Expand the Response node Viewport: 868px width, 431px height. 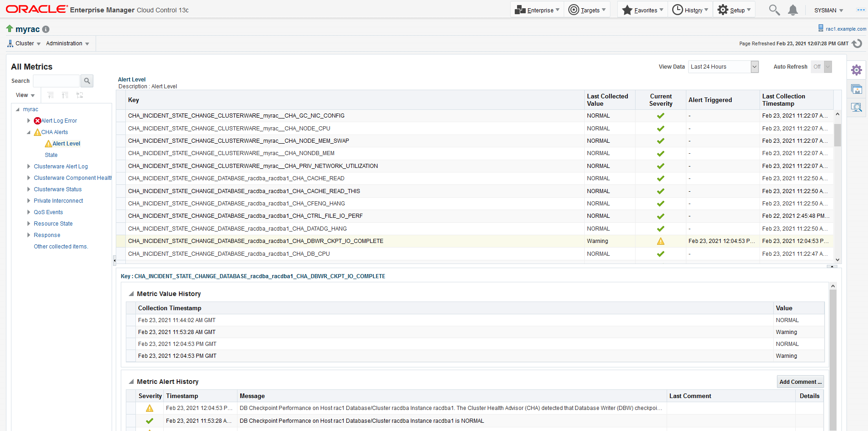pos(29,235)
